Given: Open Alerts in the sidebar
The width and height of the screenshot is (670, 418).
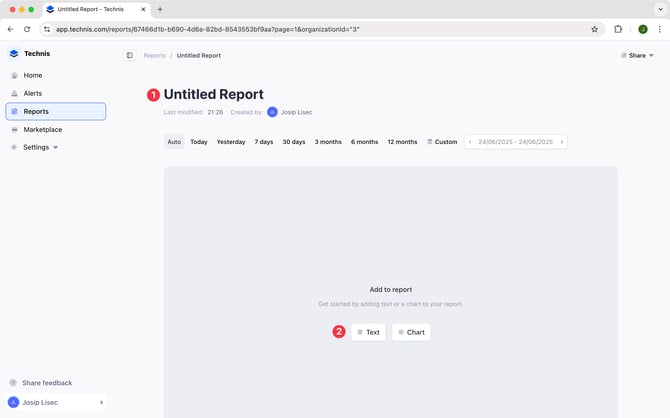Looking at the screenshot, I should tap(33, 93).
